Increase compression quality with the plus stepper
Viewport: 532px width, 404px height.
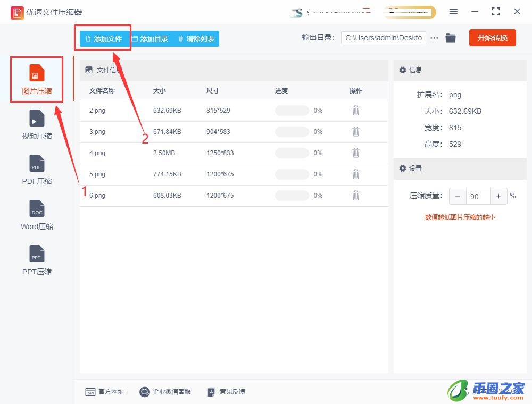point(498,196)
